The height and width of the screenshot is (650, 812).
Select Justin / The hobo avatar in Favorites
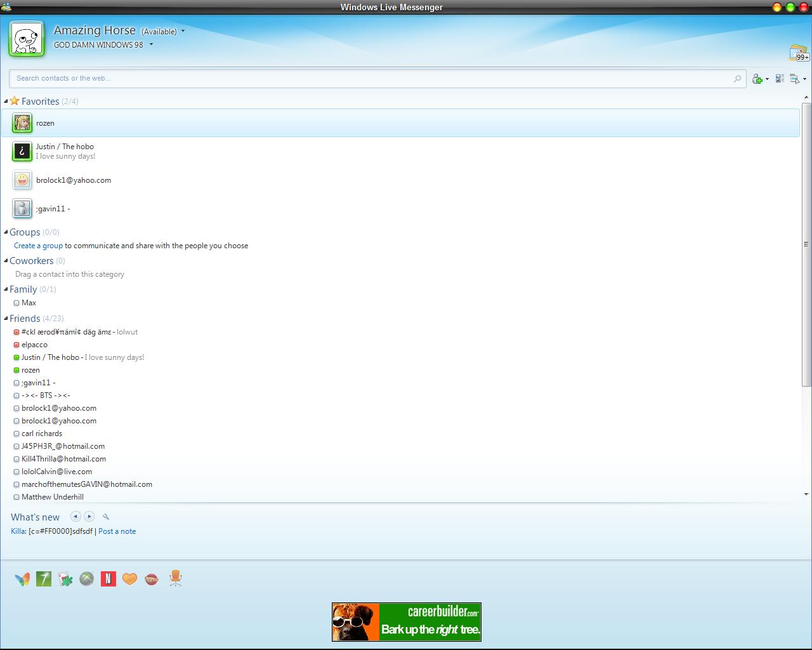[x=22, y=151]
